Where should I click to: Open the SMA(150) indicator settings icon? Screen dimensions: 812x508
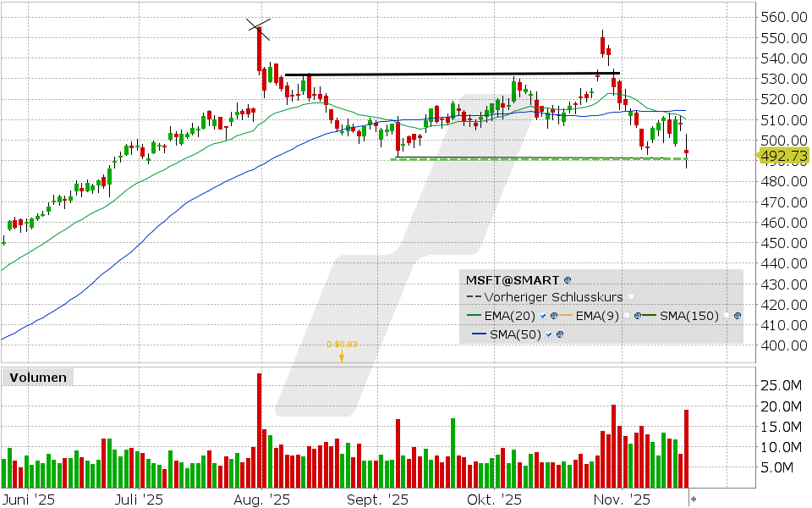click(x=737, y=317)
